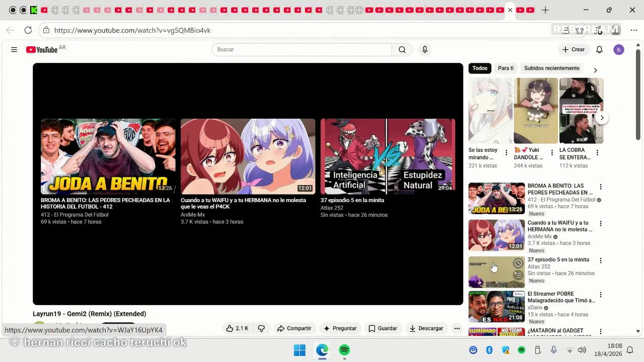The height and width of the screenshot is (362, 644).
Task: Add 37 episodio 5 to Watch Later
Action: [x=518, y=263]
